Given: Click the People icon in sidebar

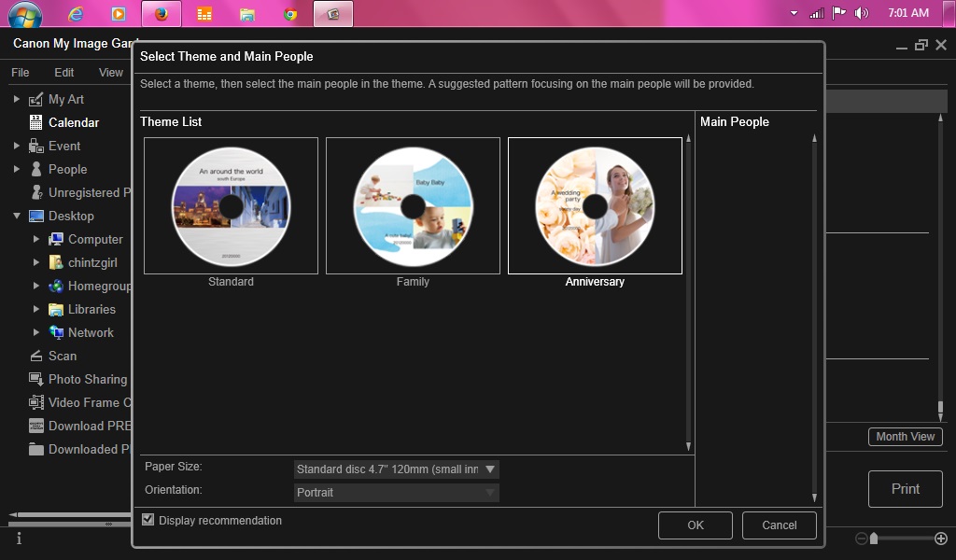Looking at the screenshot, I should pyautogui.click(x=36, y=169).
